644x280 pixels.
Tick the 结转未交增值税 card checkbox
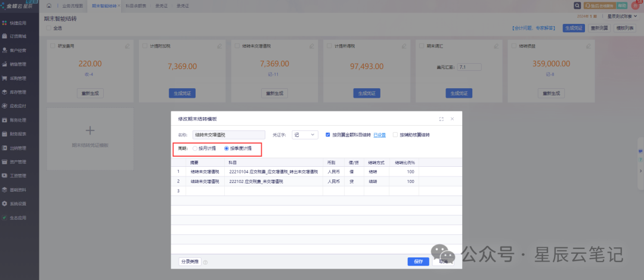[237, 46]
